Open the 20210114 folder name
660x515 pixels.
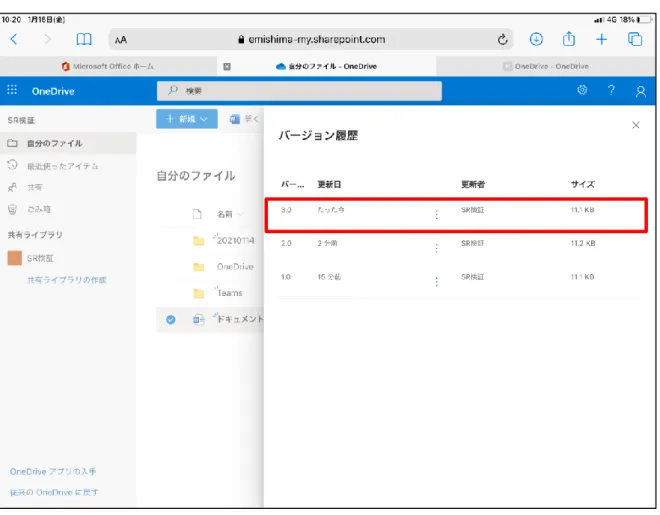coord(236,241)
